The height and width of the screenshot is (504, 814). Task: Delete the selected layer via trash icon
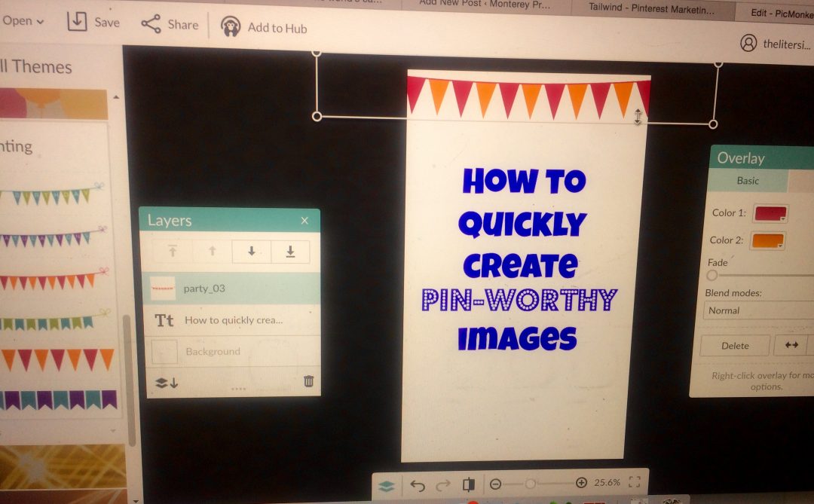coord(308,381)
